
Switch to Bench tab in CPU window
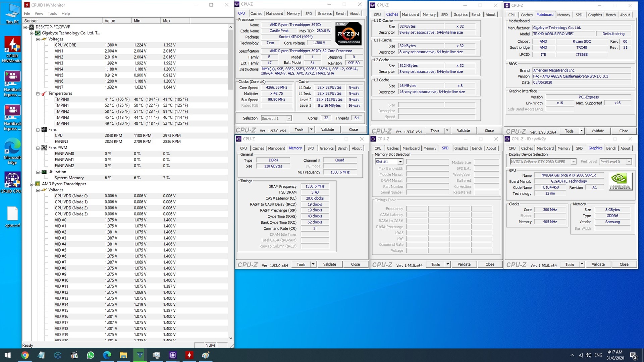tap(340, 14)
